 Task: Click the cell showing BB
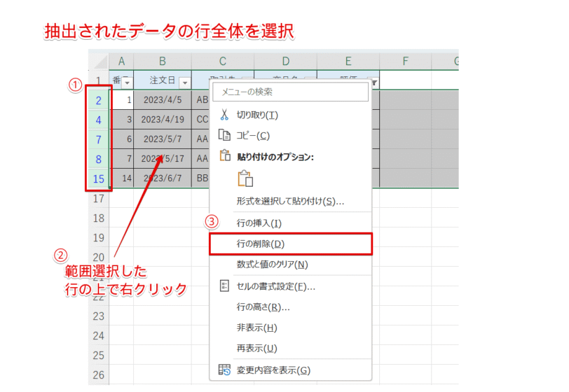point(201,178)
